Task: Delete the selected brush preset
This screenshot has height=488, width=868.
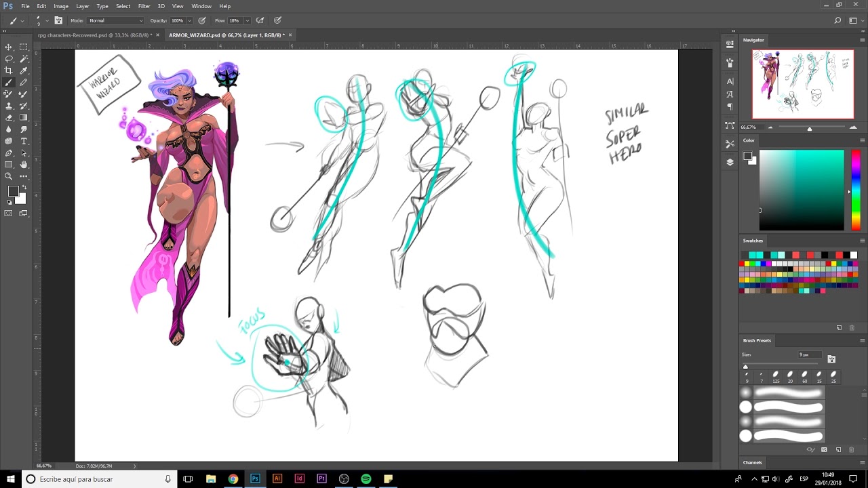Action: click(852, 449)
